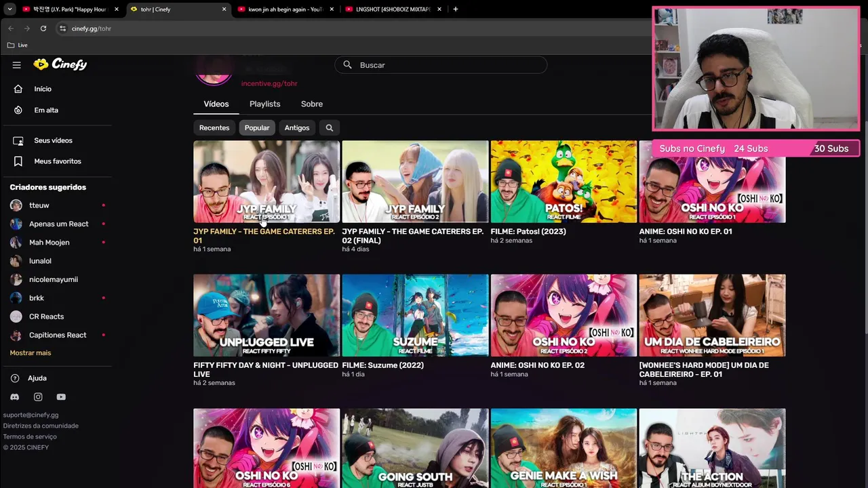Open JYP Family Game Caterers Ep. 02 thumbnail
868x488 pixels.
(415, 182)
